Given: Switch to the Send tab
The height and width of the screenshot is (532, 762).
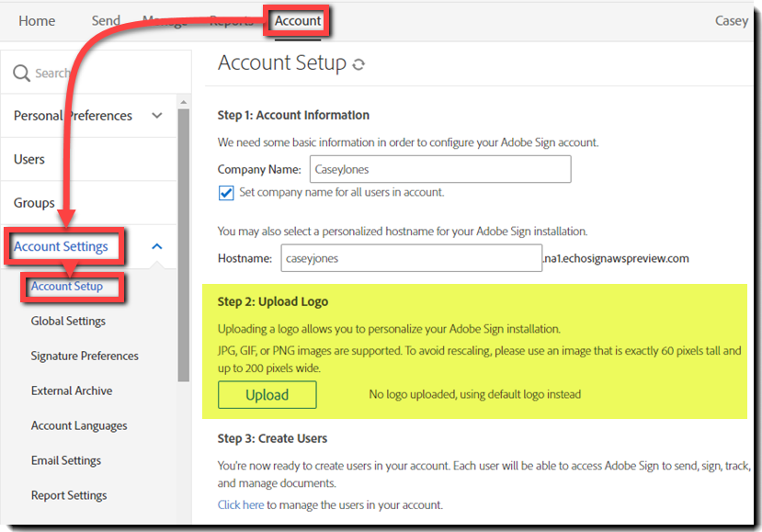Looking at the screenshot, I should pyautogui.click(x=106, y=20).
